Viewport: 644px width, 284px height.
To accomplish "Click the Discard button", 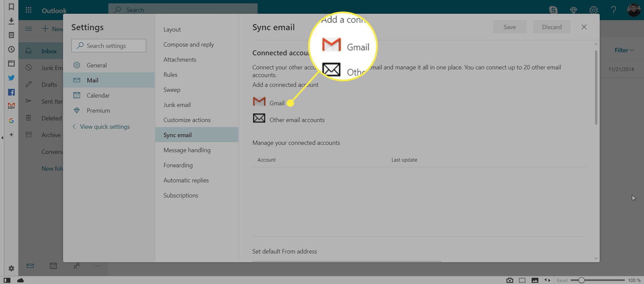I will tap(552, 27).
